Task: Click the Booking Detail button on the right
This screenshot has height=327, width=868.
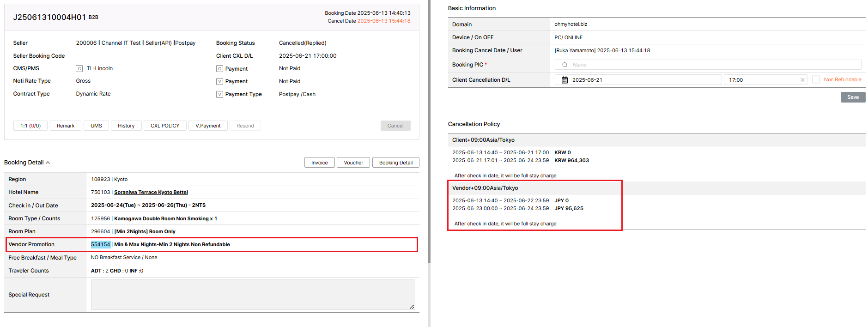Action: click(396, 163)
